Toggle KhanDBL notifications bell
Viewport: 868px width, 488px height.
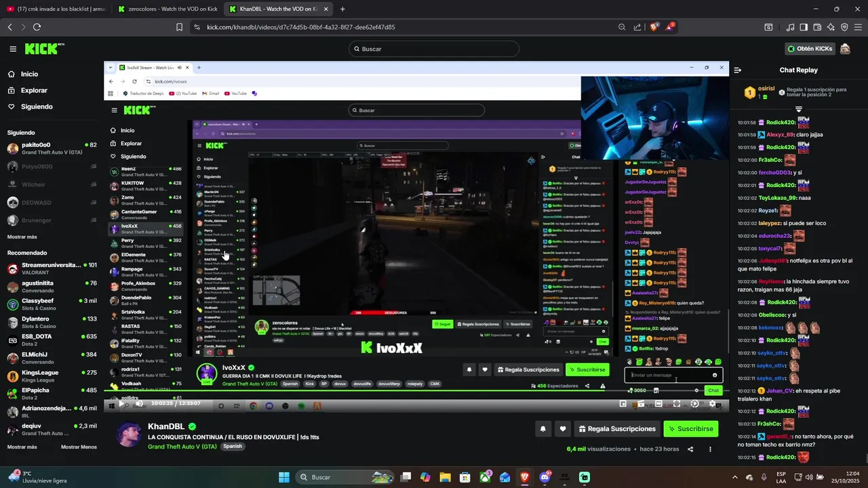(542, 428)
